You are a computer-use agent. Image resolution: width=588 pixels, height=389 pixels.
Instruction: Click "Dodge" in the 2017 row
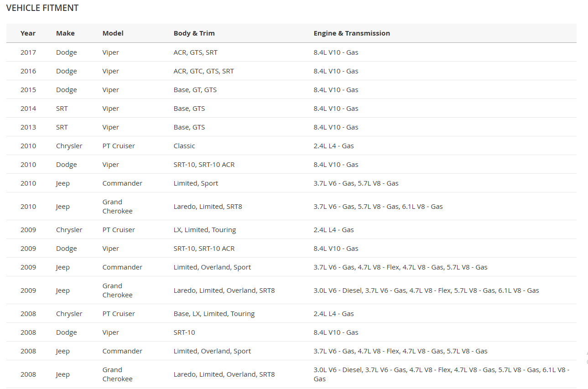click(67, 52)
